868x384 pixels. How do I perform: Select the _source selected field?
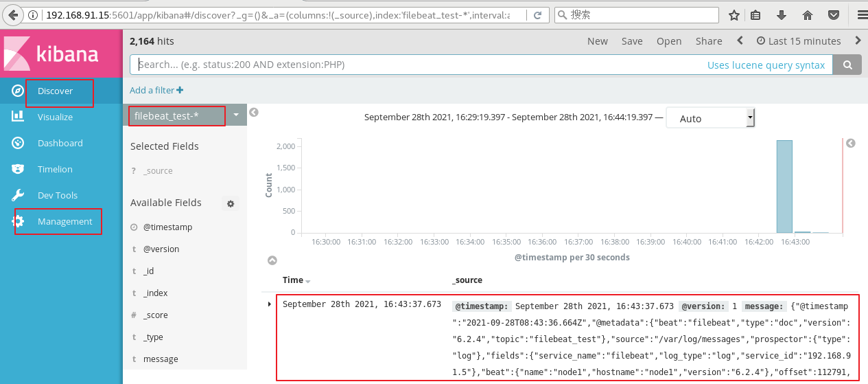pos(158,171)
